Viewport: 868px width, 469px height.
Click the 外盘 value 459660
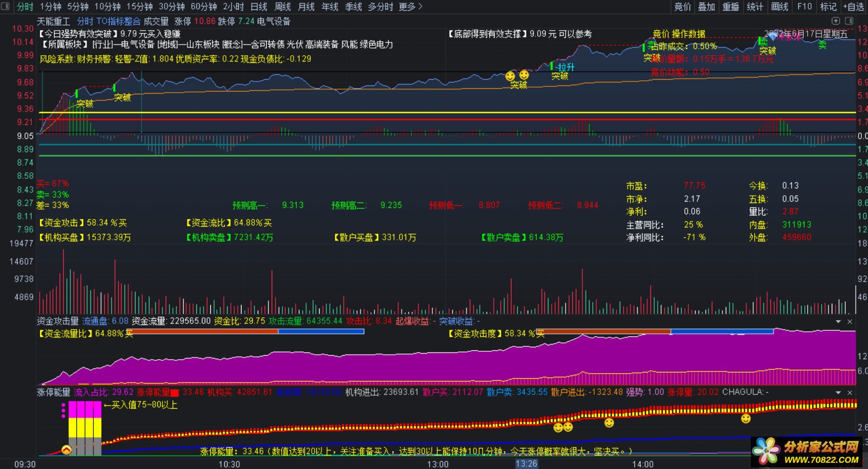tap(797, 237)
